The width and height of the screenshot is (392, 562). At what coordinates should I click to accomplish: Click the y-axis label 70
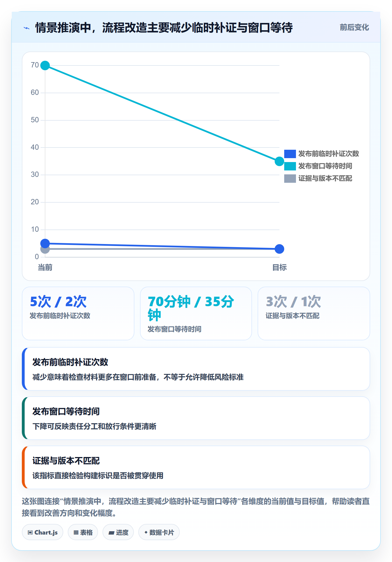pyautogui.click(x=35, y=65)
